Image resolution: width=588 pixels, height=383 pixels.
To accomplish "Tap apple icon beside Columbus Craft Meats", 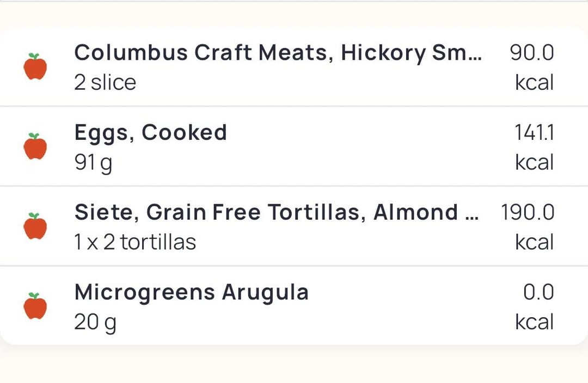I will click(35, 66).
